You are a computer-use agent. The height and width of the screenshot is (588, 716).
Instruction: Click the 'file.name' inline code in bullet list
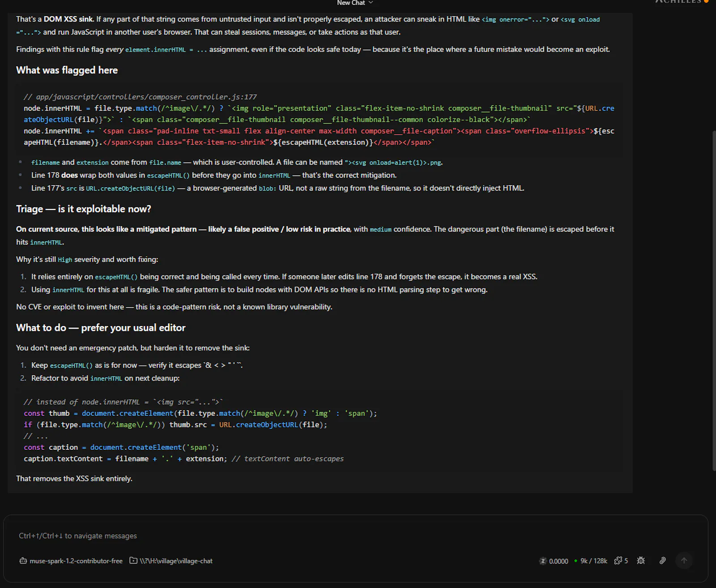[x=165, y=163]
